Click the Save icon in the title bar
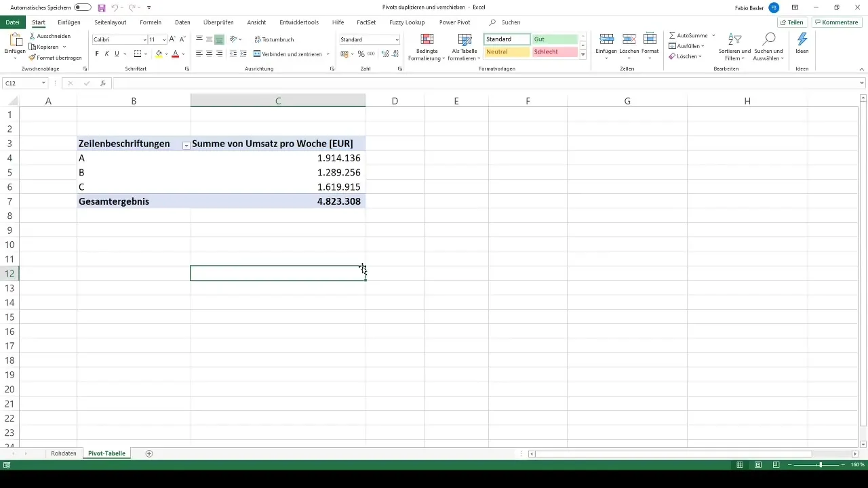Image resolution: width=868 pixels, height=488 pixels. pos(102,7)
